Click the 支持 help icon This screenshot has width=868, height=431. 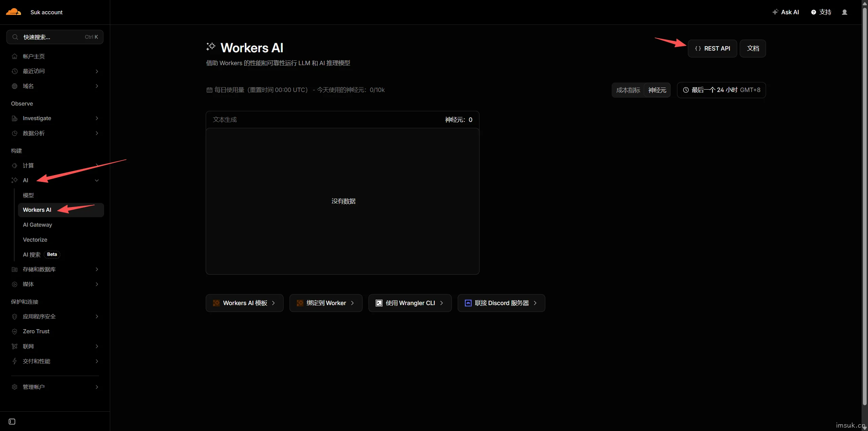click(x=813, y=12)
